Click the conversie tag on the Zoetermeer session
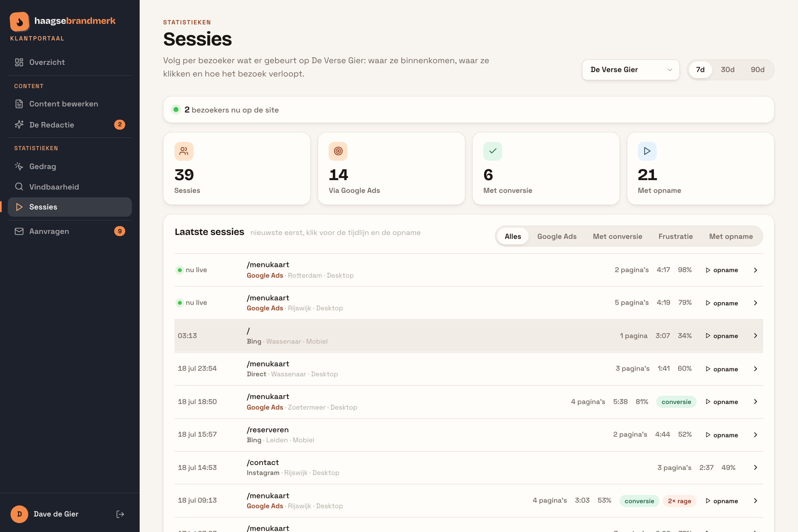 pyautogui.click(x=676, y=402)
